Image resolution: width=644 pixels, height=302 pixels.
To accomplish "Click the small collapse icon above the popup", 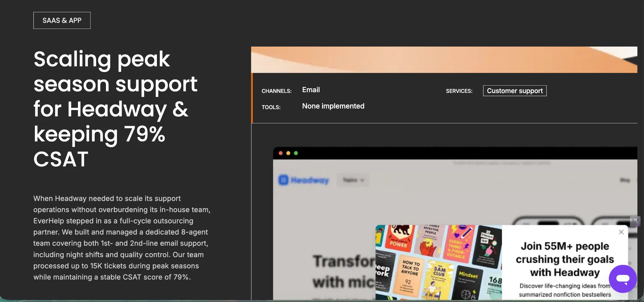I will click(635, 221).
